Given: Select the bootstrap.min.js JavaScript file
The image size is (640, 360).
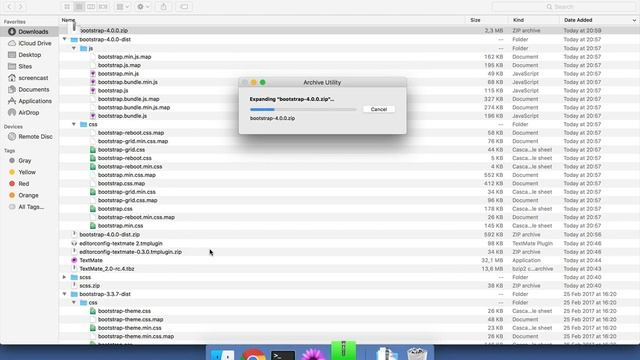Looking at the screenshot, I should [x=118, y=73].
